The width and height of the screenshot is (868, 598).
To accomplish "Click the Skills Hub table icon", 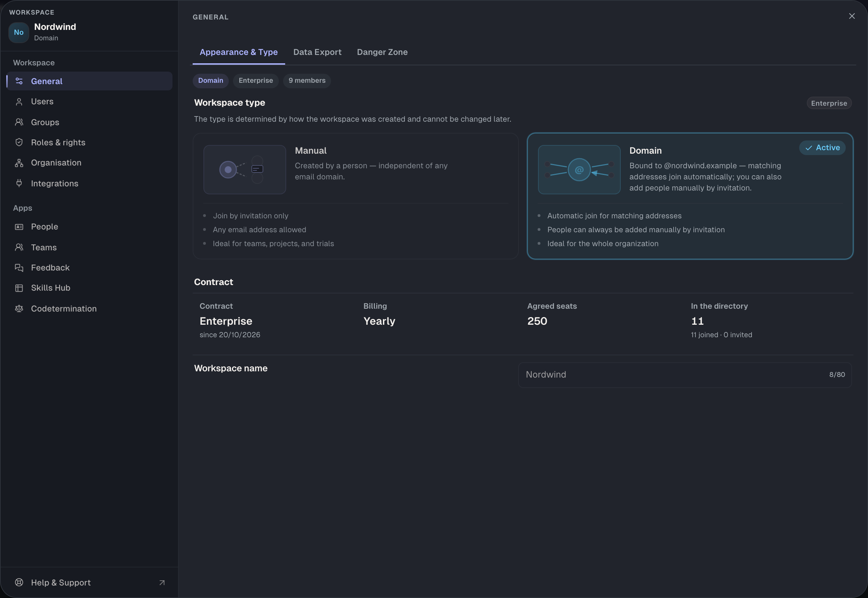I will click(x=19, y=288).
